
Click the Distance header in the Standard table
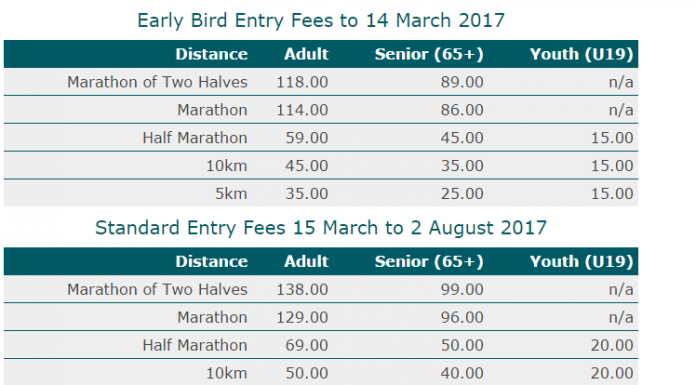212,262
